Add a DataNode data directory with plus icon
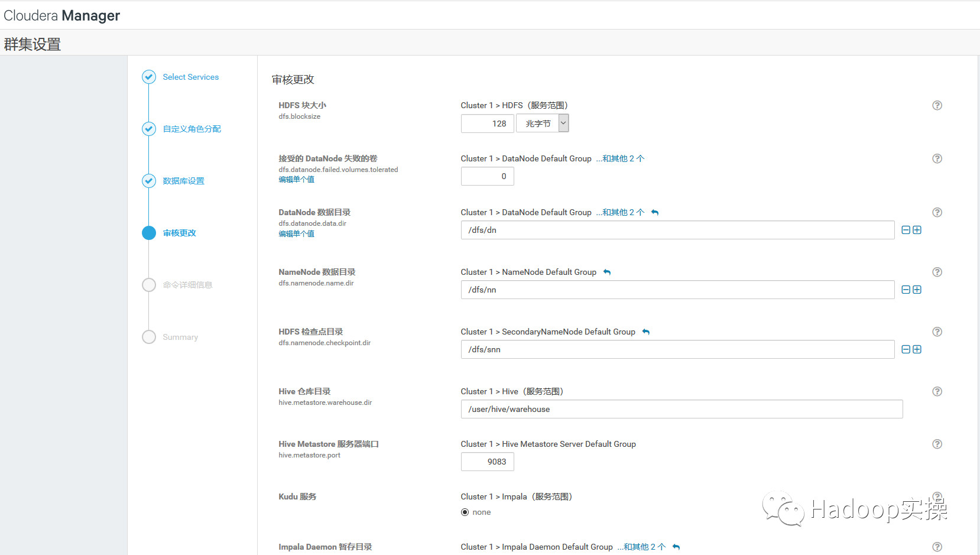Viewport: 980px width, 555px height. coord(917,230)
